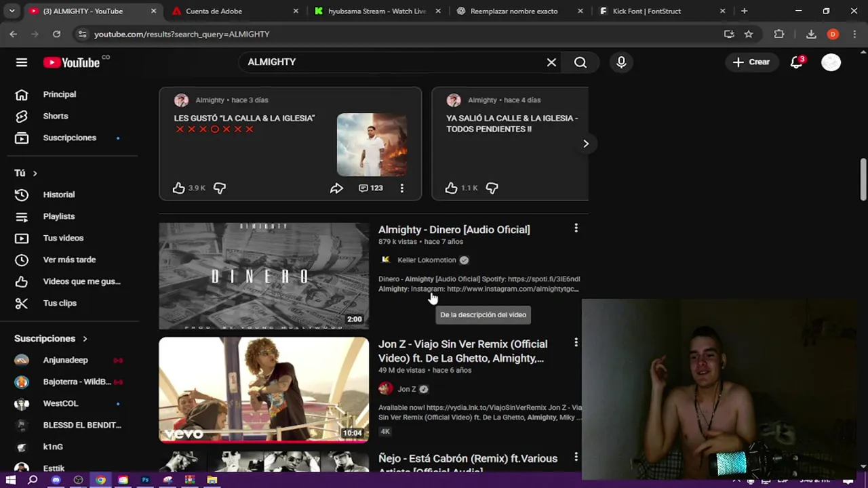Open options menu for the "LES GUSTÓ" post
This screenshot has height=488, width=868.
coord(401,188)
